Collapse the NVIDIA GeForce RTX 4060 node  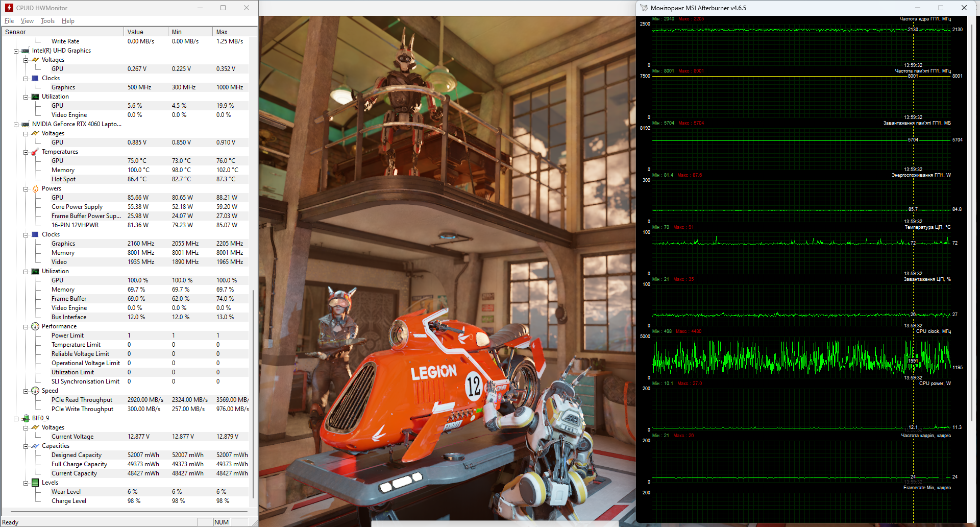[x=16, y=125]
